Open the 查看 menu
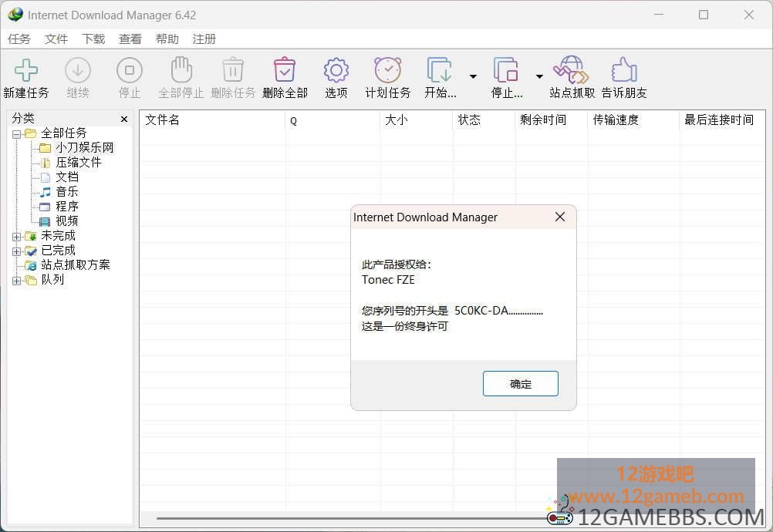The width and height of the screenshot is (773, 532). point(130,39)
